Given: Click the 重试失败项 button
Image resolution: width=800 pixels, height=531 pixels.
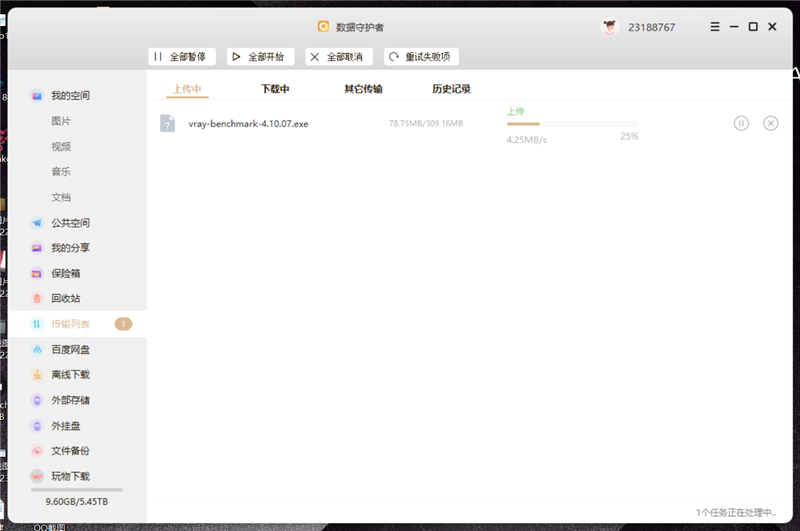Looking at the screenshot, I should pyautogui.click(x=421, y=57).
